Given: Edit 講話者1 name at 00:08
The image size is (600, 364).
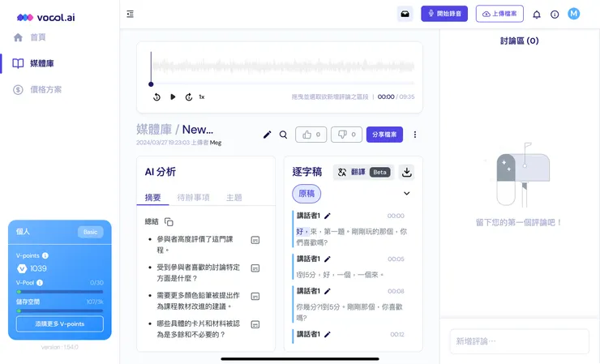Looking at the screenshot, I should click(x=328, y=291).
